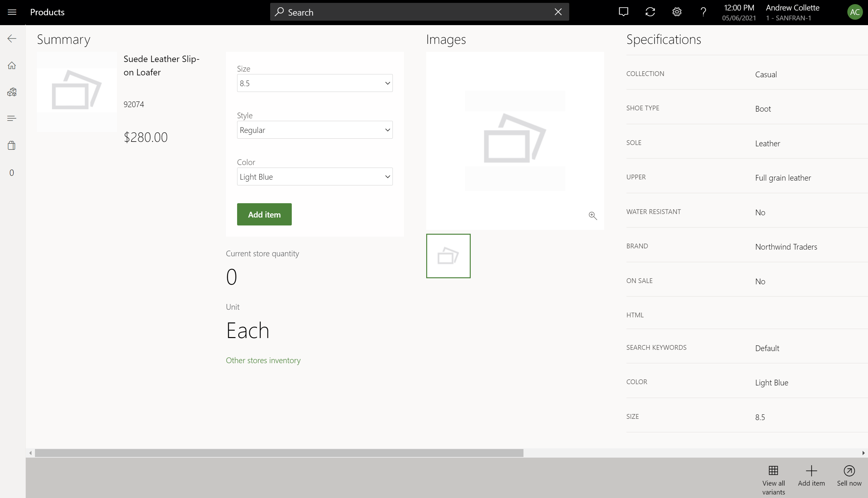
Task: Click the Add item green button
Action: [264, 214]
